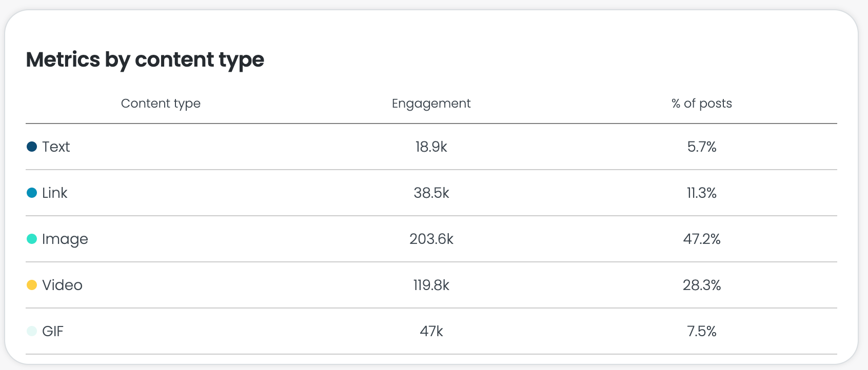
Task: Click the 47.2% posts value
Action: pos(702,239)
